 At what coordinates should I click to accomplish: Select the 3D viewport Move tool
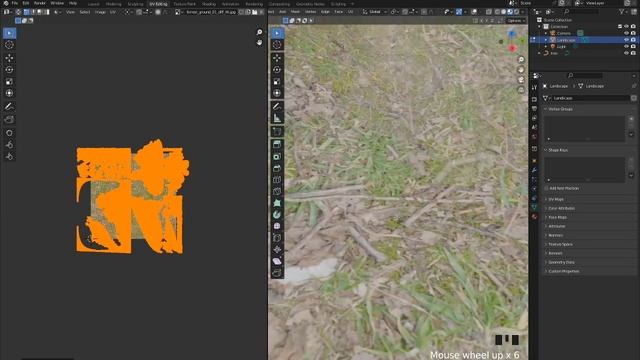click(x=277, y=58)
